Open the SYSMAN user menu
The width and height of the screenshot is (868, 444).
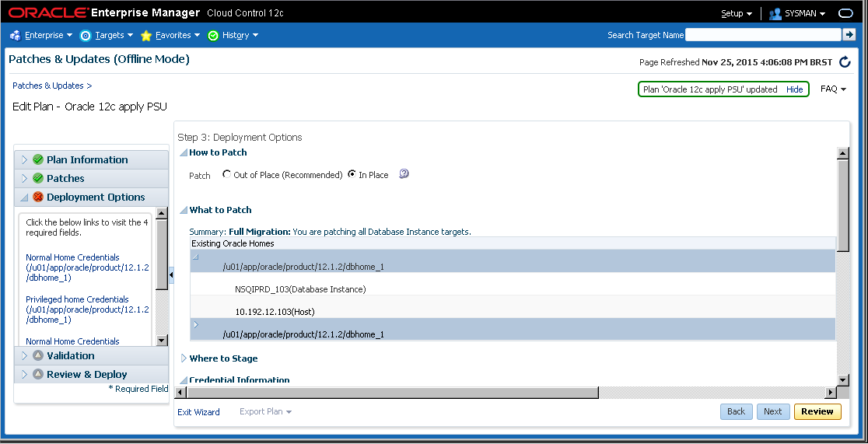[805, 13]
